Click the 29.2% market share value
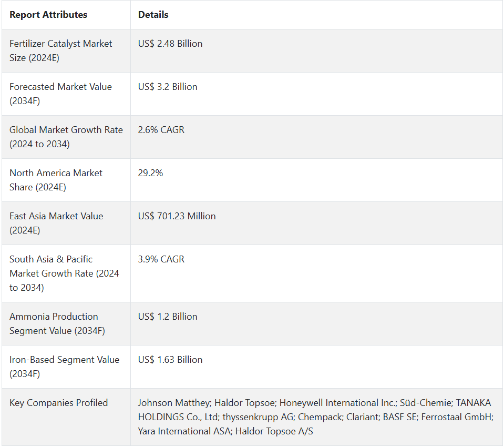 tap(150, 173)
